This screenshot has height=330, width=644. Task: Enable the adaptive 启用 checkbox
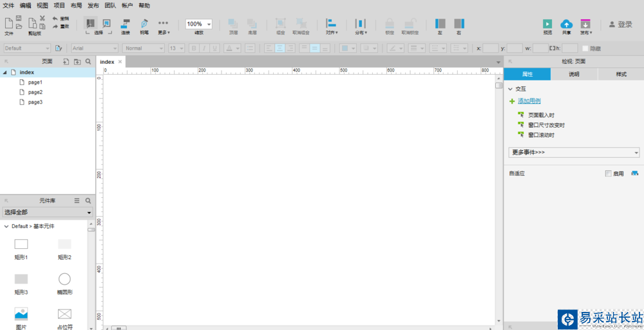click(x=609, y=173)
